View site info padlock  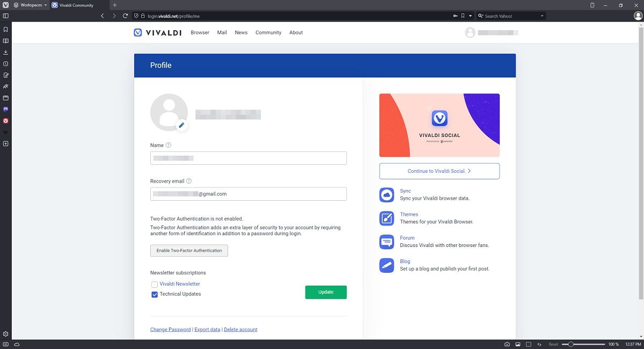[x=143, y=16]
